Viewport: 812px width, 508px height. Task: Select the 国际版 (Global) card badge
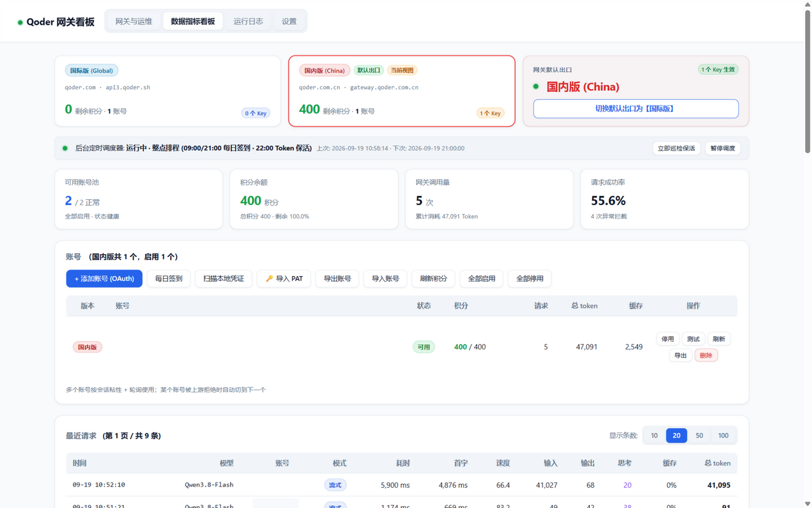point(91,71)
